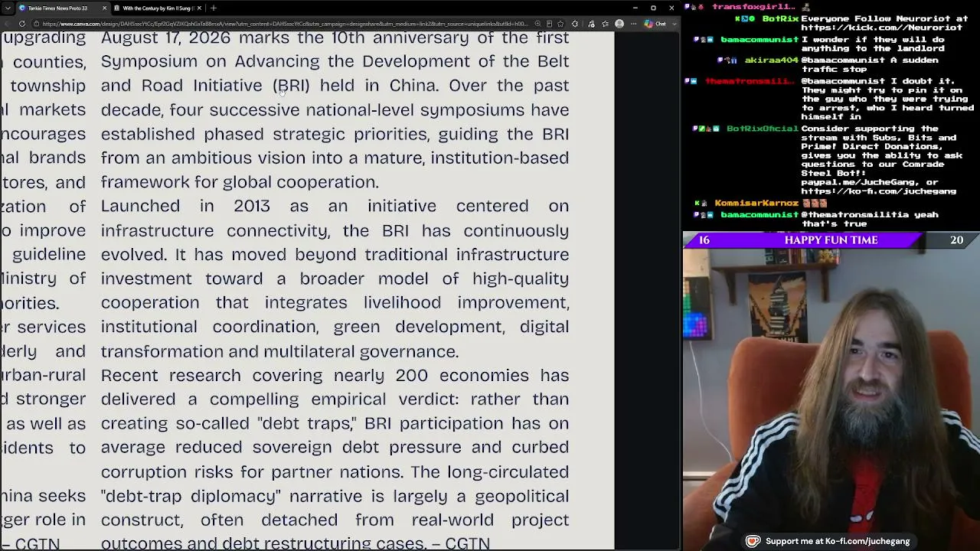Click the Ko-fi cup icon overlay

(753, 541)
